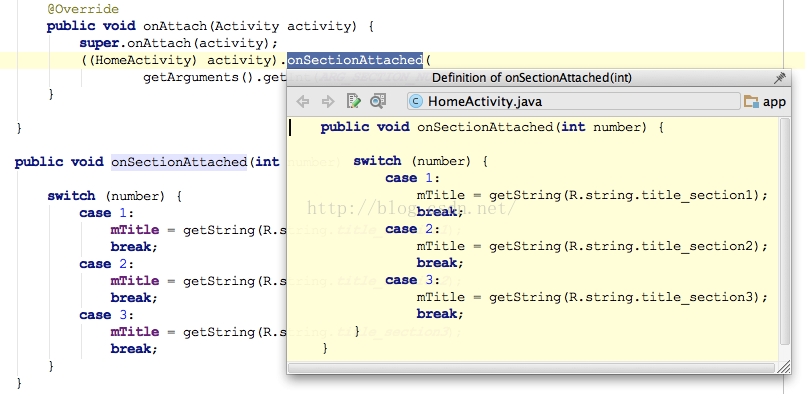
Task: Click 'mTitle' under case 2 in the editor
Action: coord(135,281)
